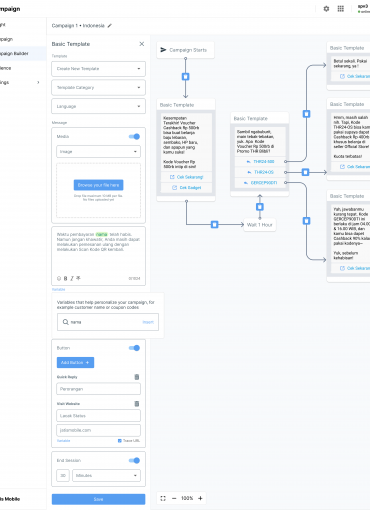Click Variable link under website URL field
Screen dimensions: 370x510
63,441
